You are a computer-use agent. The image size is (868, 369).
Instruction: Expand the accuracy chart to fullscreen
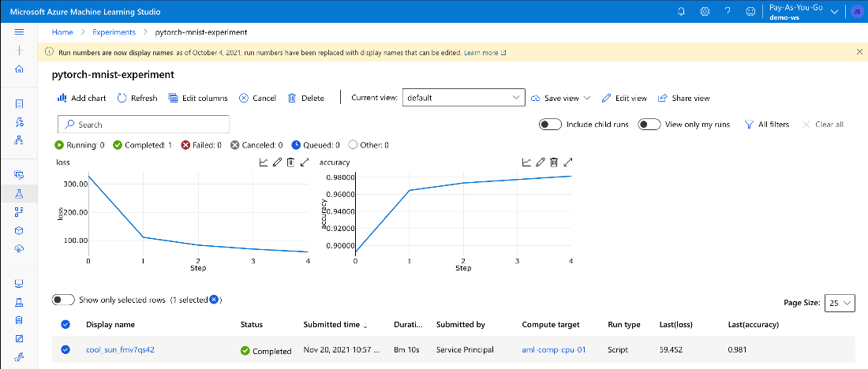(568, 162)
